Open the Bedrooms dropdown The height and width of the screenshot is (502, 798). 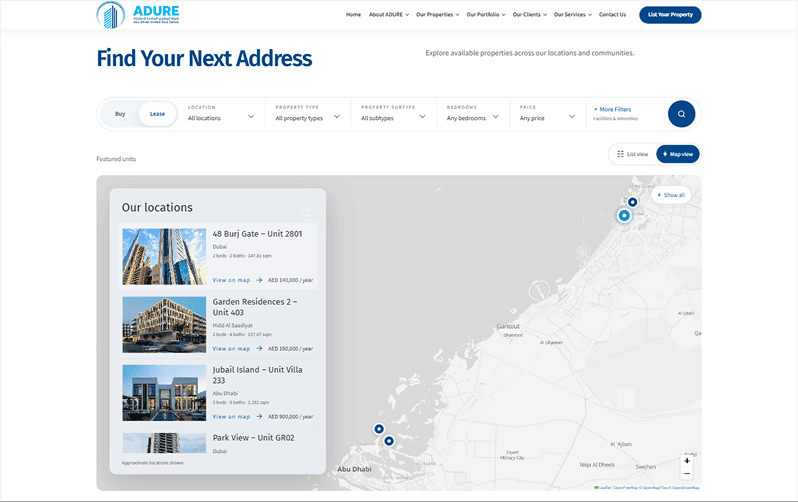472,114
